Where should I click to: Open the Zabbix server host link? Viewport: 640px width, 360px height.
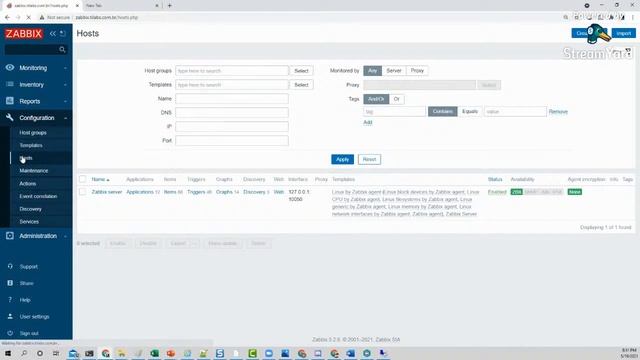point(107,192)
